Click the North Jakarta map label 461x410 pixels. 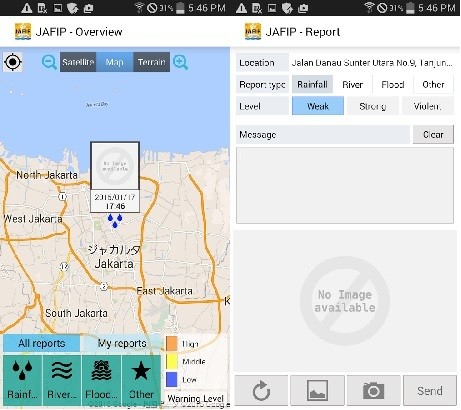point(47,175)
